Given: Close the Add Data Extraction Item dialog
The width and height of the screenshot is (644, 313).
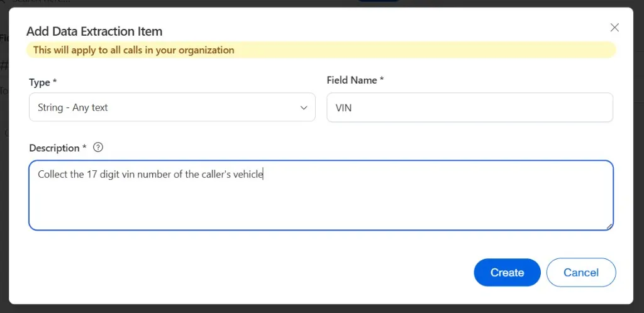Looking at the screenshot, I should (614, 28).
